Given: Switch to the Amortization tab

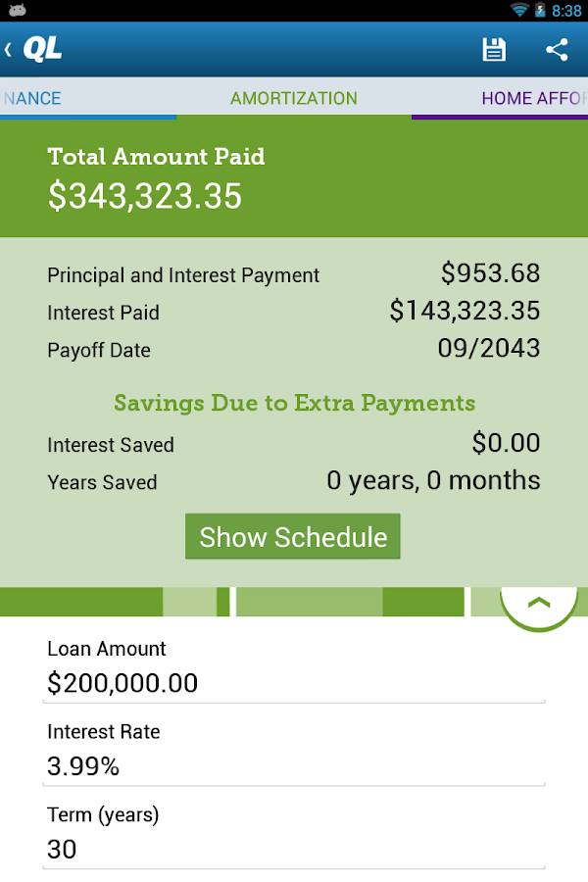Looking at the screenshot, I should (x=294, y=98).
